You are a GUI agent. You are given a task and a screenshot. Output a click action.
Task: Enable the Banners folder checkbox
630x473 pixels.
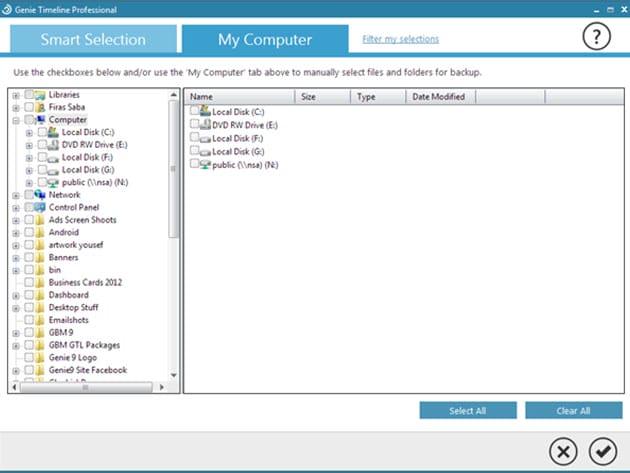pos(28,257)
